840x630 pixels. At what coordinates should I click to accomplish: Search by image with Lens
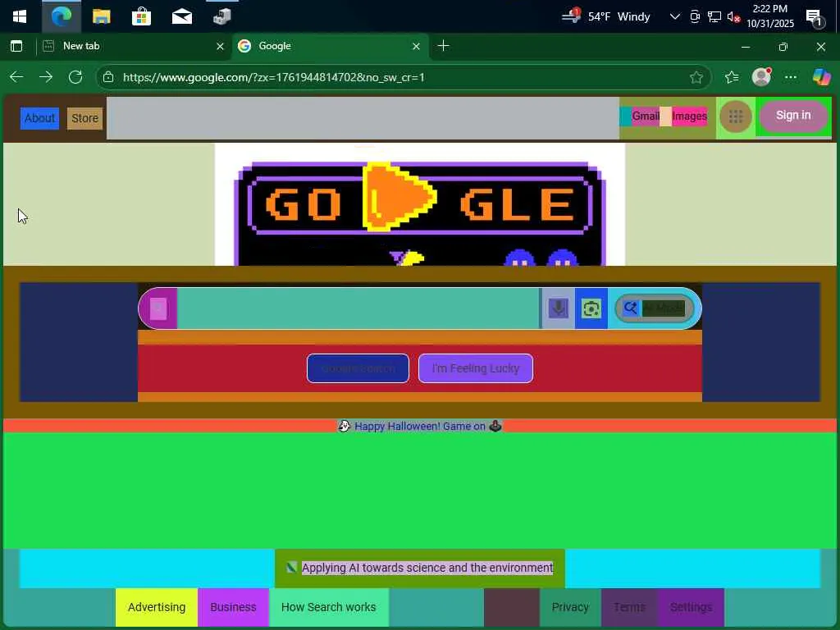[591, 308]
